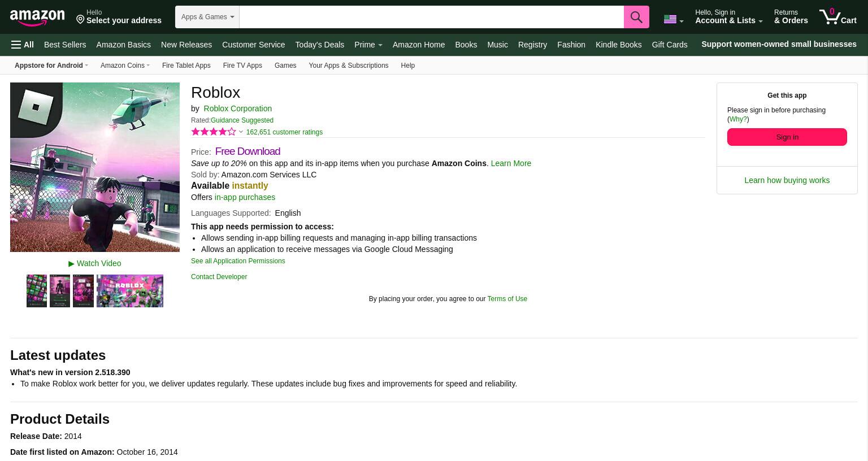This screenshot has height=461, width=868.
Task: Open Fire Tablet Apps tab
Action: point(186,66)
